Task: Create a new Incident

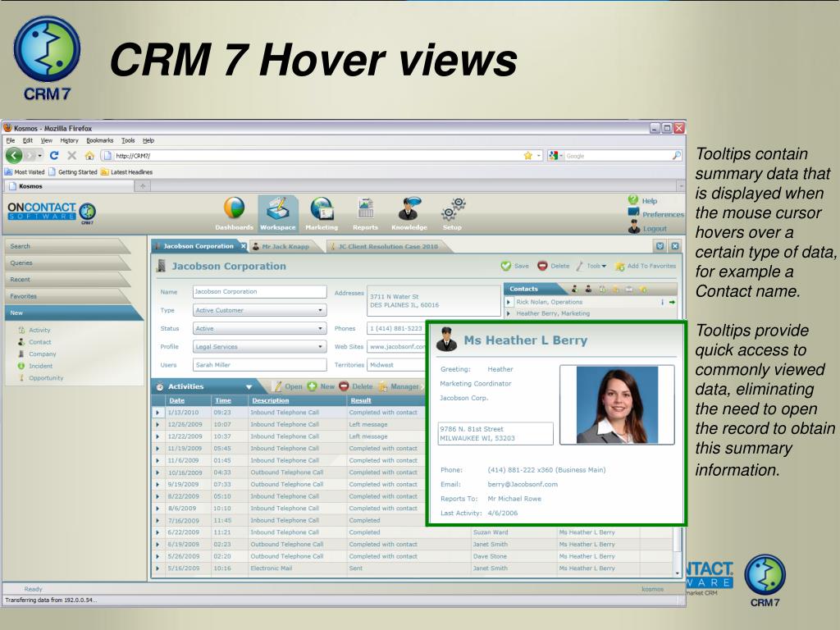Action: click(x=40, y=366)
